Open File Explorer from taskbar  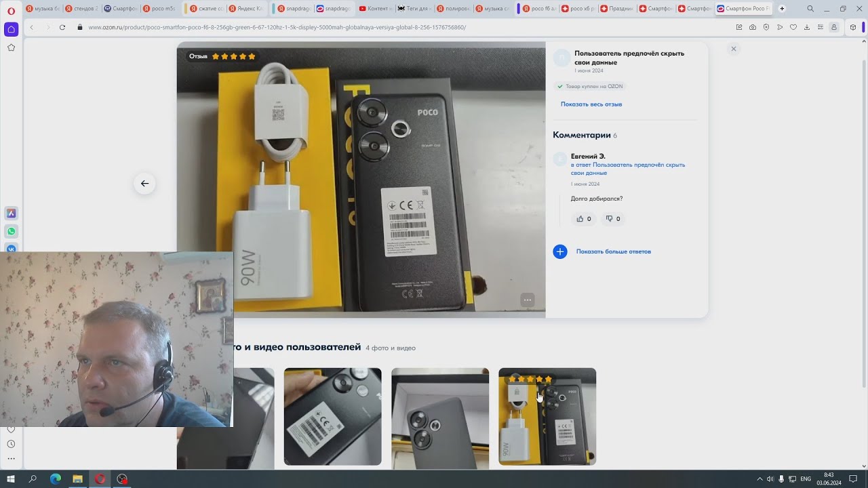pos(78,479)
